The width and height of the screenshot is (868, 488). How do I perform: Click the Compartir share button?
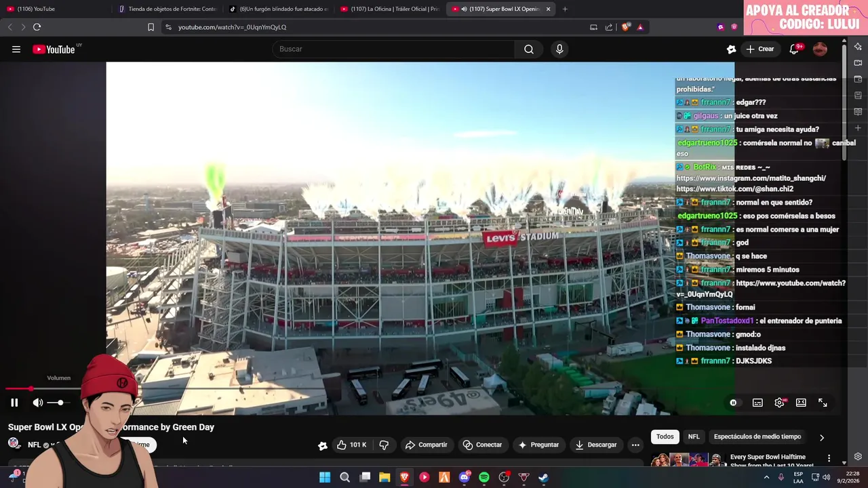426,445
